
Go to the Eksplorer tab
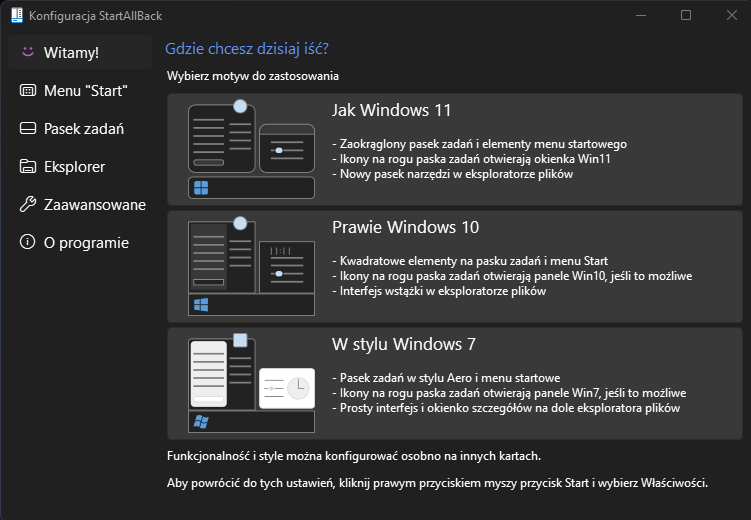[x=80, y=166]
